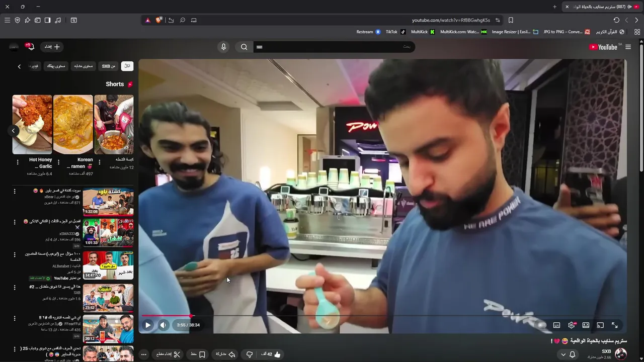Open options for the ALBatabet video
Image resolution: width=644 pixels, height=362 pixels.
[x=15, y=254]
